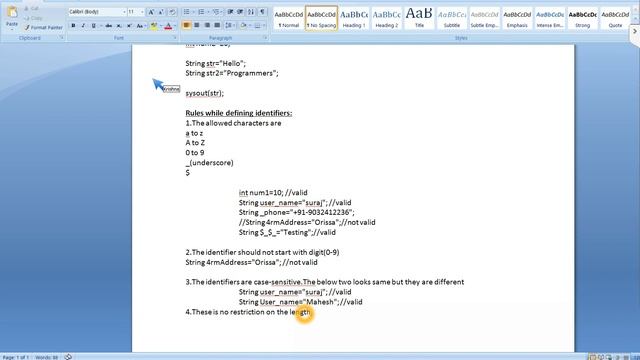640x360 pixels.
Task: Toggle Superscript formatting
Action: (129, 26)
